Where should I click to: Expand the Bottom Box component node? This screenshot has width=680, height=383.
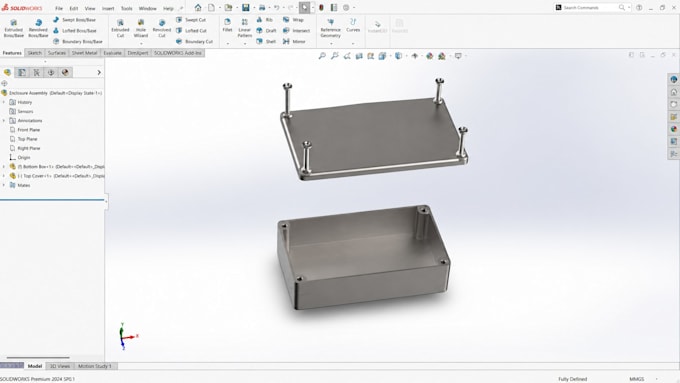point(4,167)
